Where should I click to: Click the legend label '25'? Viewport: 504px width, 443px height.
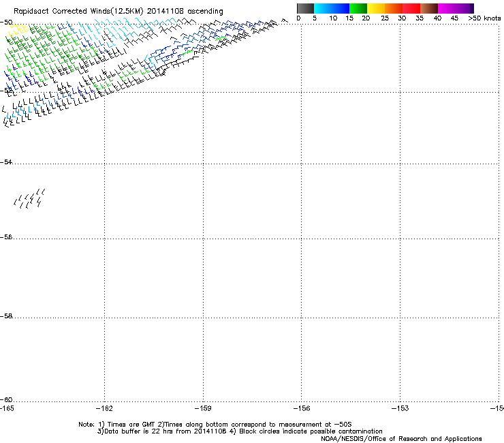point(385,18)
